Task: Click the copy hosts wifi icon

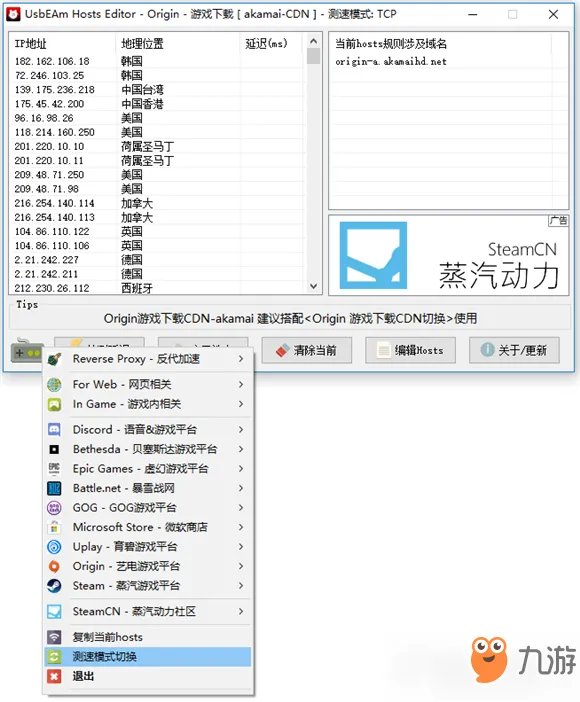Action: coord(54,637)
